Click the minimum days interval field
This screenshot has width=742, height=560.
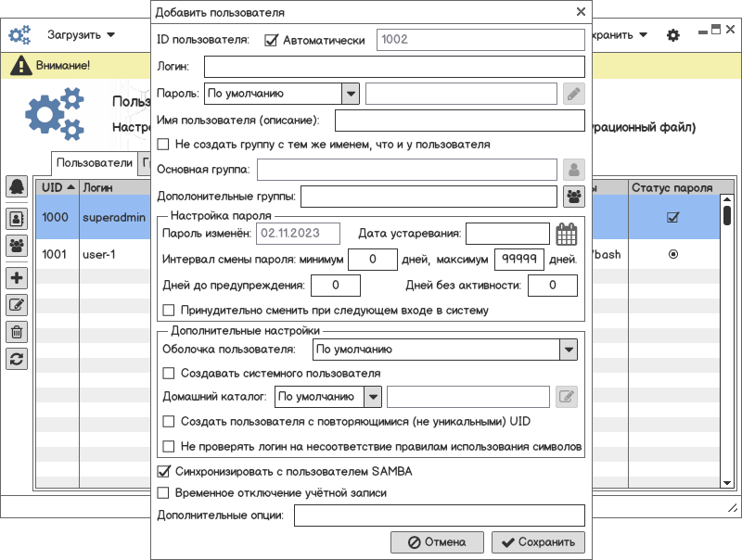click(x=373, y=260)
